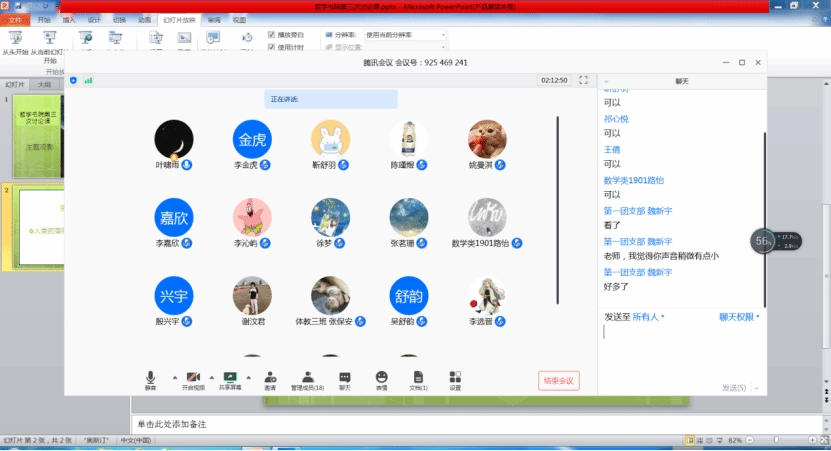Click the chat message input field
This screenshot has height=451, width=831.
tap(680, 350)
